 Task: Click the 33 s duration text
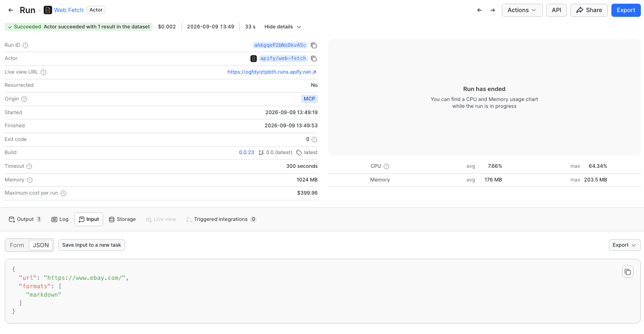[x=250, y=27]
